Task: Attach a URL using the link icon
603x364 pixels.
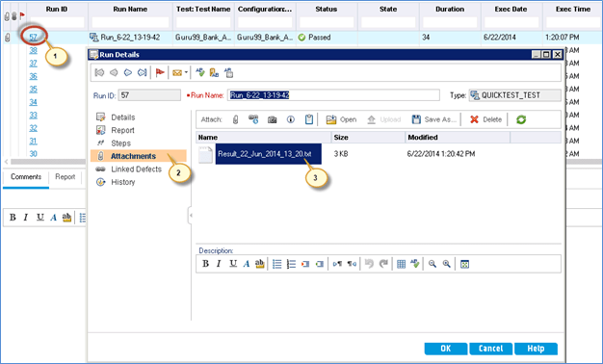Action: click(253, 119)
